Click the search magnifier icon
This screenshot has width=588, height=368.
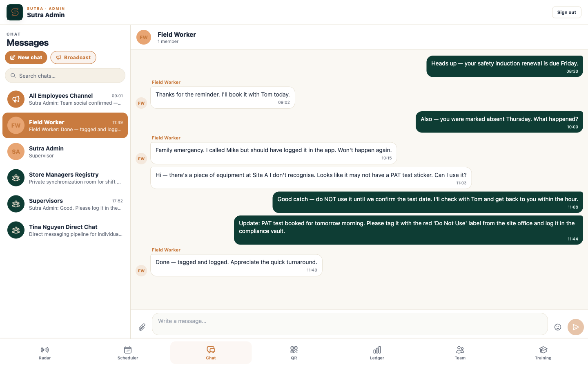[13, 76]
